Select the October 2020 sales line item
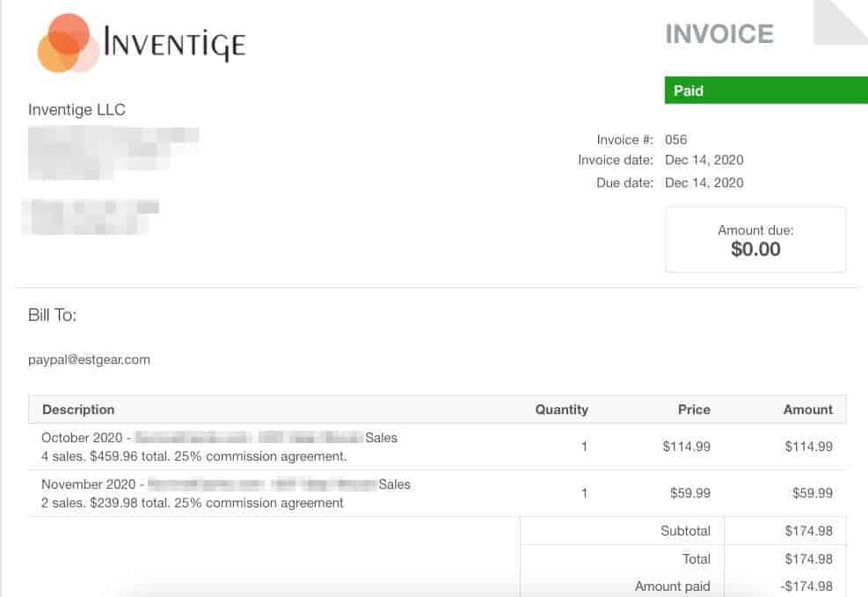 pos(219,447)
